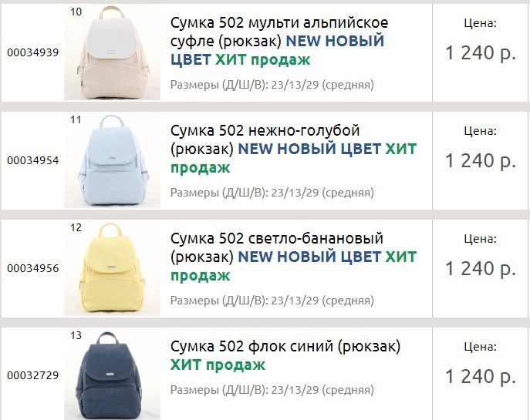Screen dimensions: 530x420
Task: Open the light blue backpack thumbnail
Action: (112, 160)
